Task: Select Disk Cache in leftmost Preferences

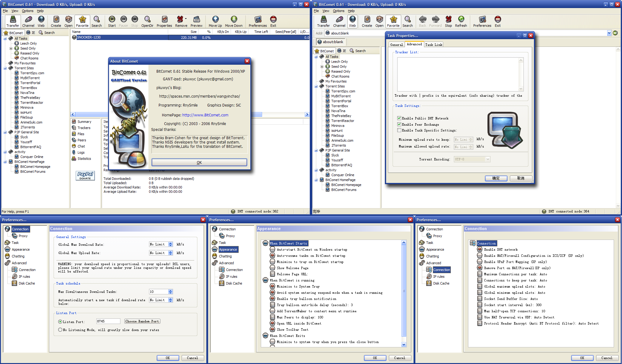Action: (x=23, y=283)
